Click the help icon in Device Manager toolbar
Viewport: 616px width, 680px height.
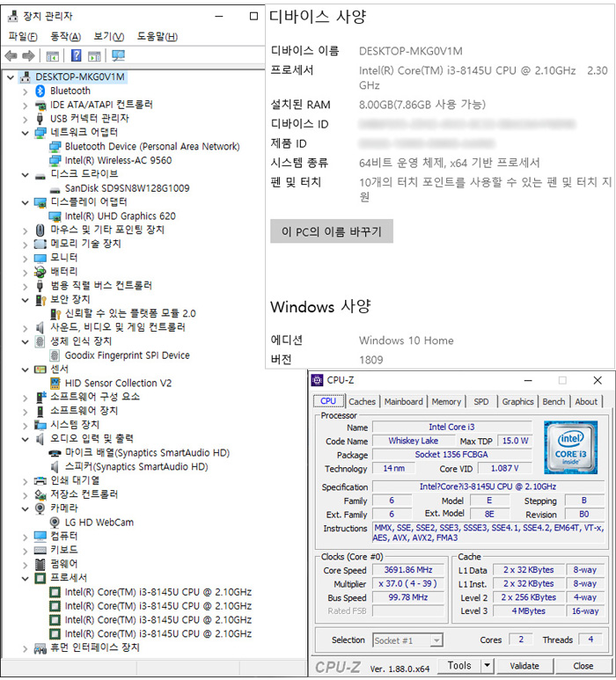77,56
